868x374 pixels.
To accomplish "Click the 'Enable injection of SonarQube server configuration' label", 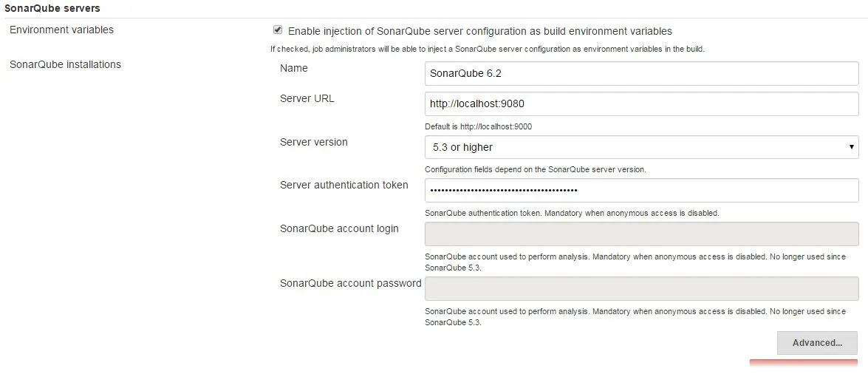I will 479,31.
